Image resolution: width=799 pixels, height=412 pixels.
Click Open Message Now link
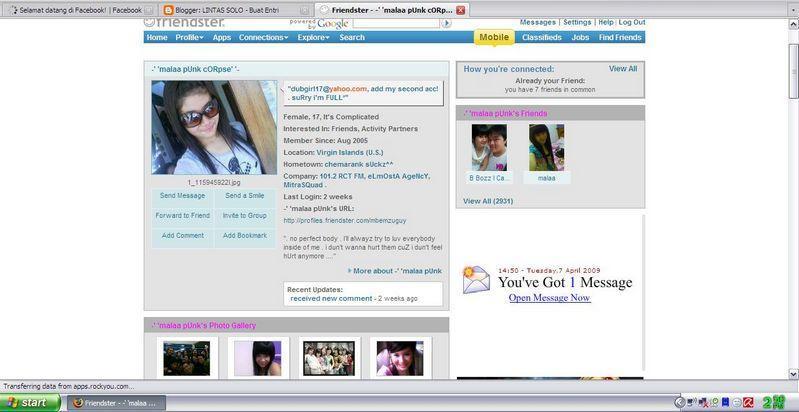pyautogui.click(x=549, y=298)
